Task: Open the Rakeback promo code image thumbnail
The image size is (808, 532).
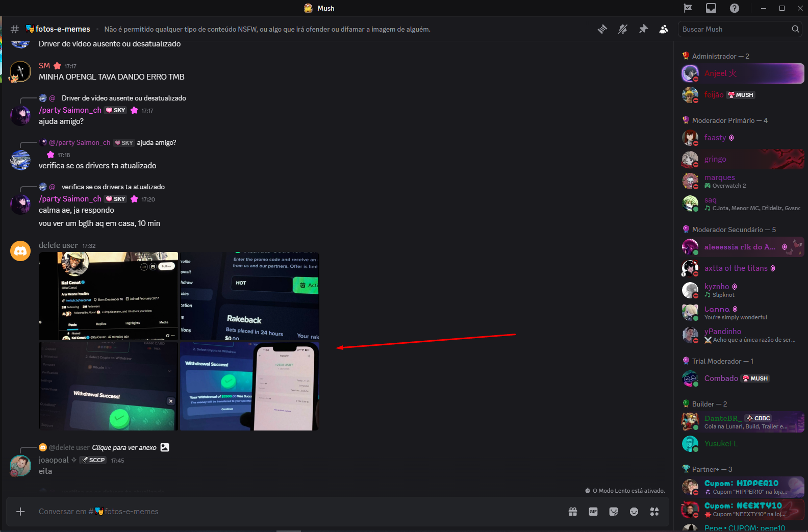Action: (x=249, y=296)
